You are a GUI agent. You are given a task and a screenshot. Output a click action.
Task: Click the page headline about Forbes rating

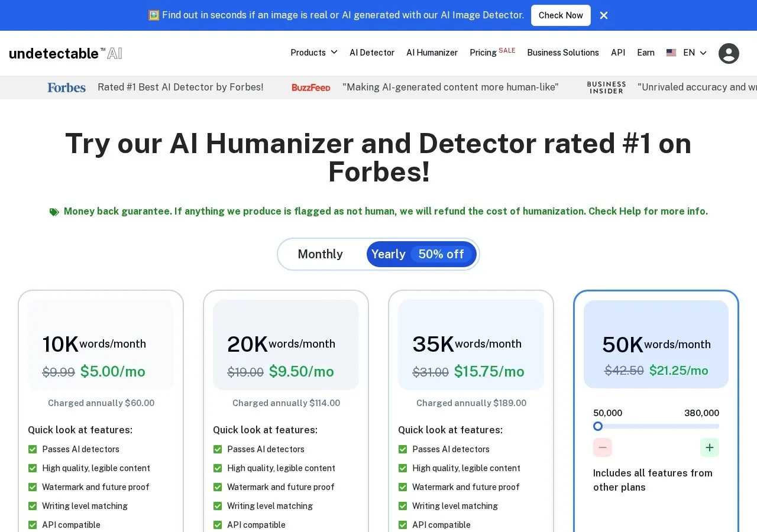[378, 158]
